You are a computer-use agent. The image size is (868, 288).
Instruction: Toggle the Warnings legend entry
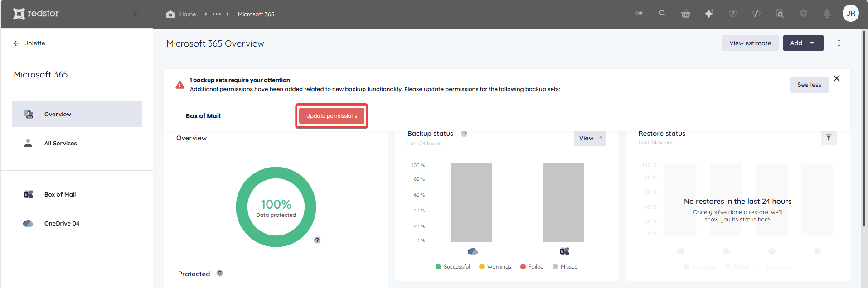(495, 267)
